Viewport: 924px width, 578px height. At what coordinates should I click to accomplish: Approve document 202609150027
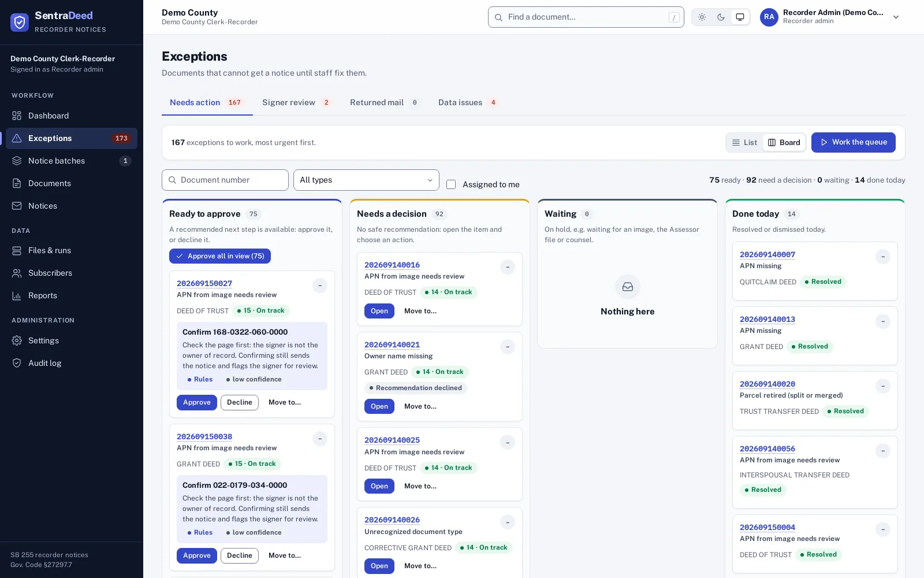tap(197, 402)
